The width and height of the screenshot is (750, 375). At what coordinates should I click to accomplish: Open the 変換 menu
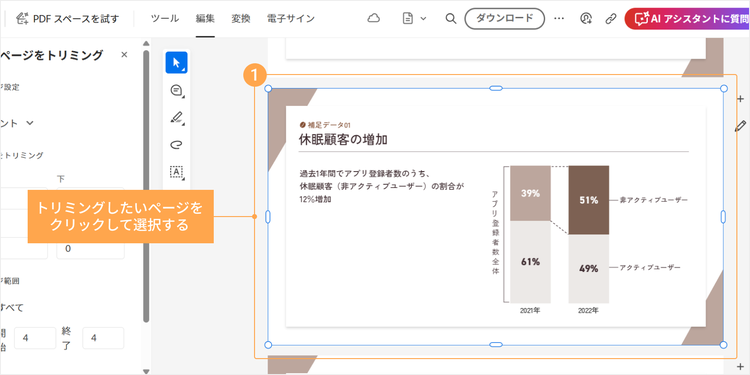tap(241, 19)
